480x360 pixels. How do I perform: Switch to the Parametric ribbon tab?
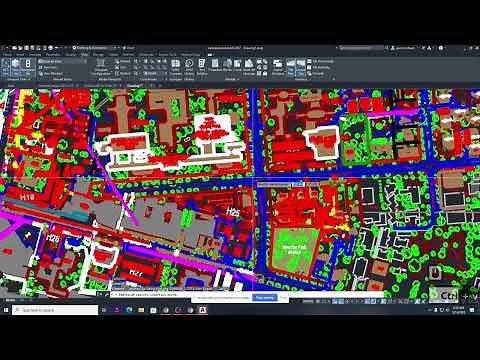(x=53, y=54)
